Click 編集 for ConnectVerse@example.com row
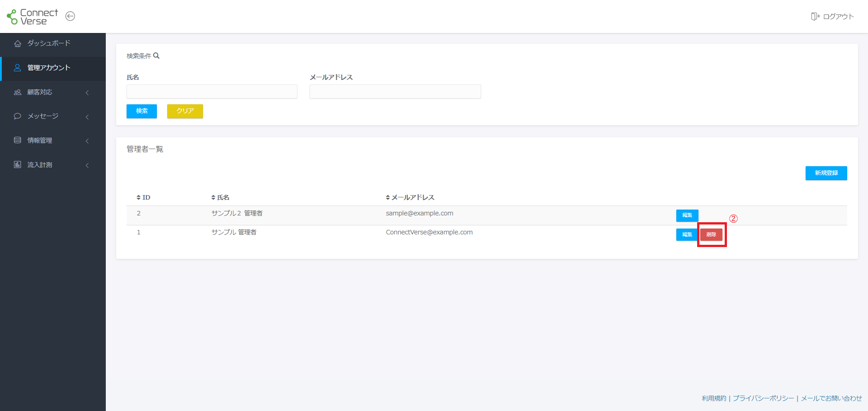868x411 pixels. pyautogui.click(x=687, y=234)
